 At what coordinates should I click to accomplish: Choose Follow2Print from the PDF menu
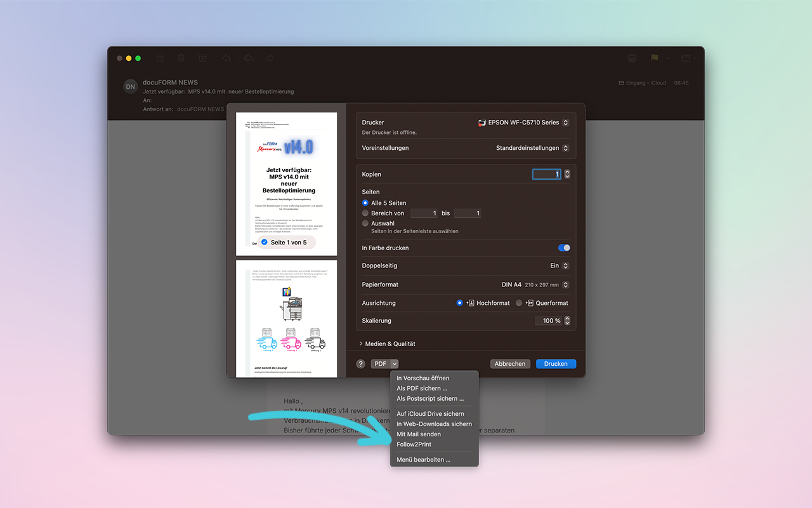(x=434, y=444)
